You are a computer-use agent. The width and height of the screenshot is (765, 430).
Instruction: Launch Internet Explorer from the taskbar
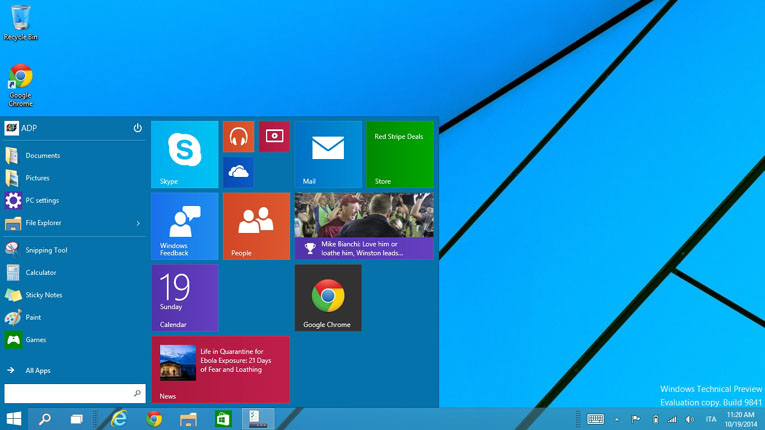pos(119,419)
